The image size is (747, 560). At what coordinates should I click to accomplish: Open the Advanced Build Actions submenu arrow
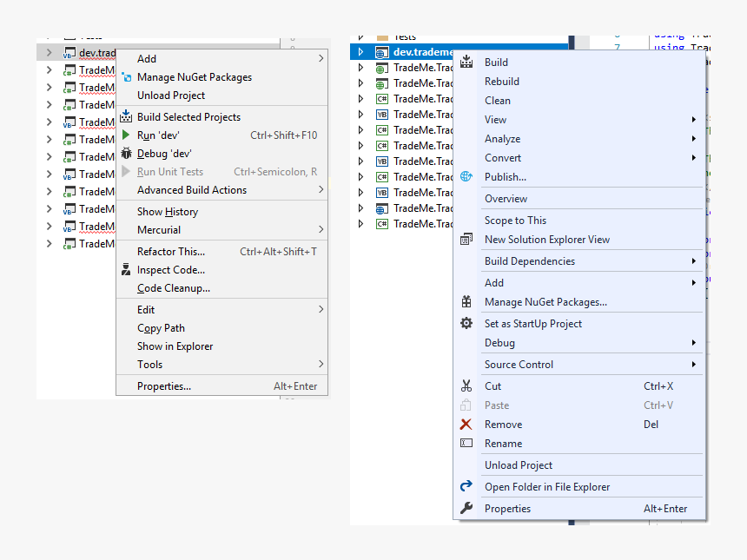point(321,189)
